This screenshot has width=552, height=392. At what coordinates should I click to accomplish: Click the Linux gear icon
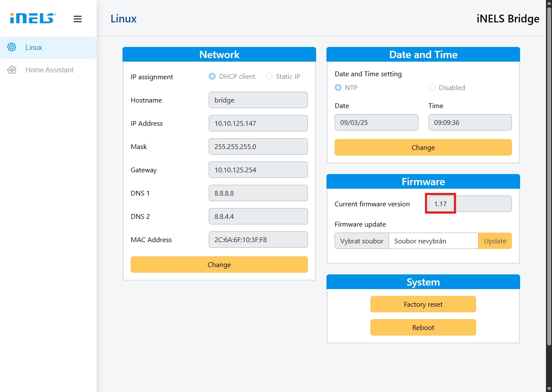[12, 47]
